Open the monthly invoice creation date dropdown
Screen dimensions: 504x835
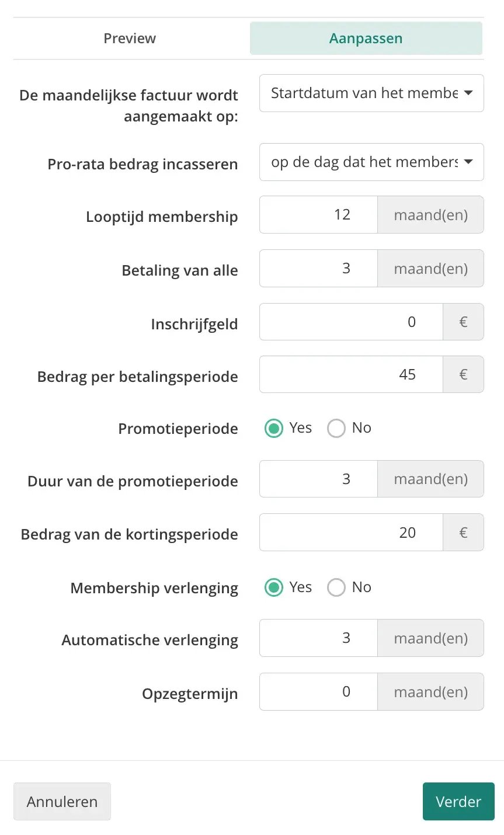pyautogui.click(x=371, y=93)
